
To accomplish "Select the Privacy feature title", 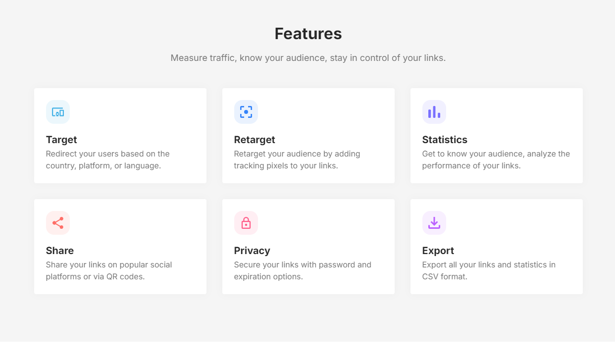I will point(252,251).
